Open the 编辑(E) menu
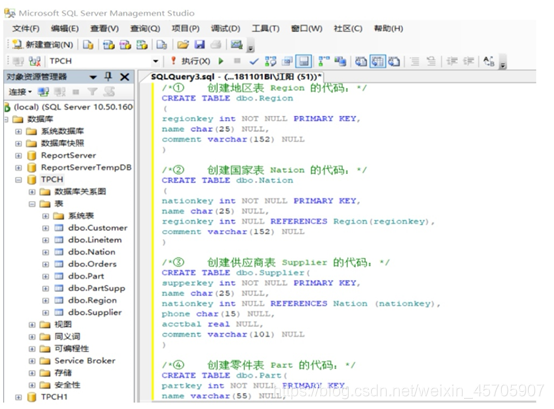The image size is (554, 409). [x=64, y=28]
